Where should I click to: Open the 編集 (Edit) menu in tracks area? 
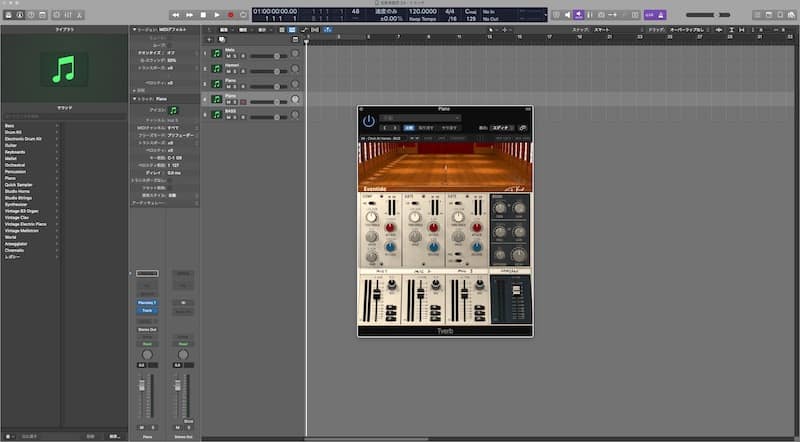coord(225,30)
